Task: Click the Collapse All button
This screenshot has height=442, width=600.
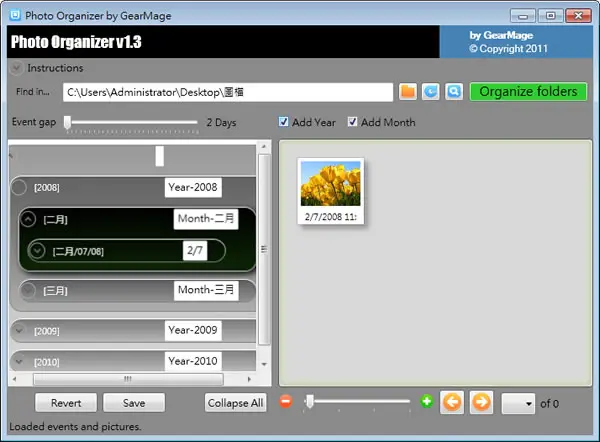Action: pos(235,403)
